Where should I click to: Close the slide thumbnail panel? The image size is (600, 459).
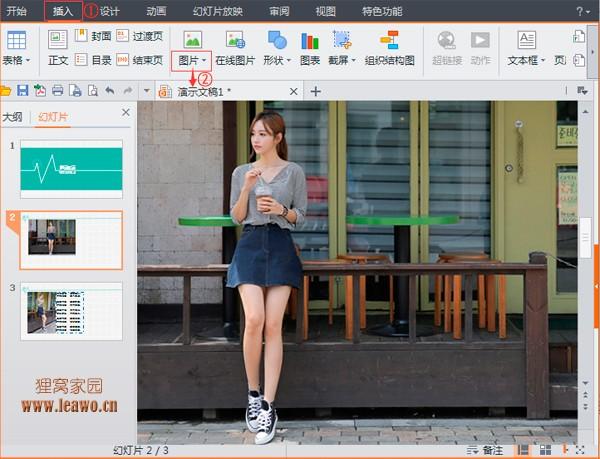coord(126,112)
